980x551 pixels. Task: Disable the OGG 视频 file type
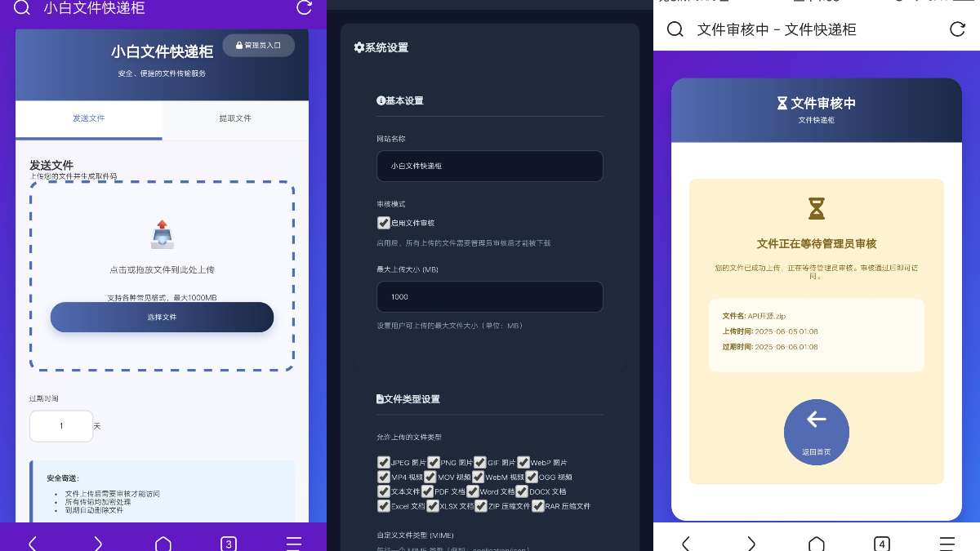(x=532, y=477)
